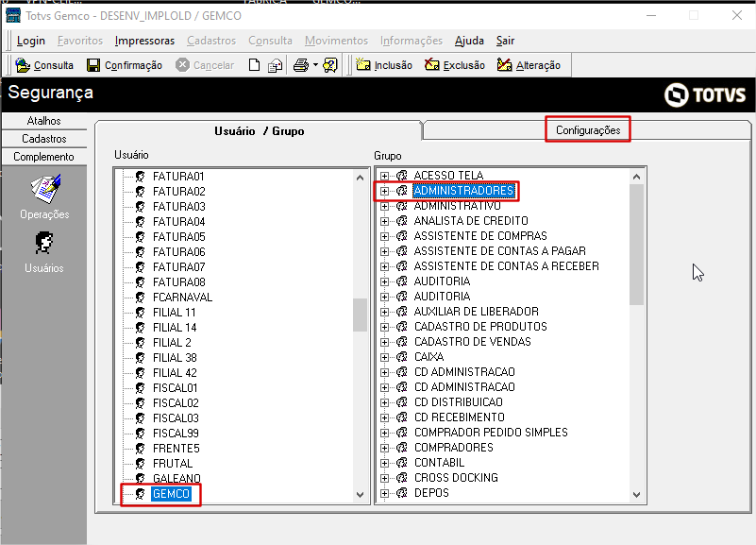Click the Atalhos sidebar button
The image size is (756, 545).
(43, 121)
